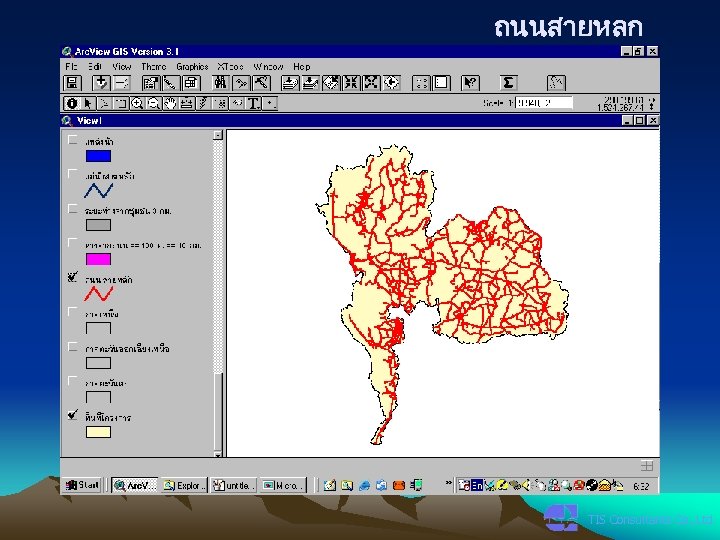Switch to the ArcV taskbar button
This screenshot has width=720, height=540.
click(x=135, y=485)
